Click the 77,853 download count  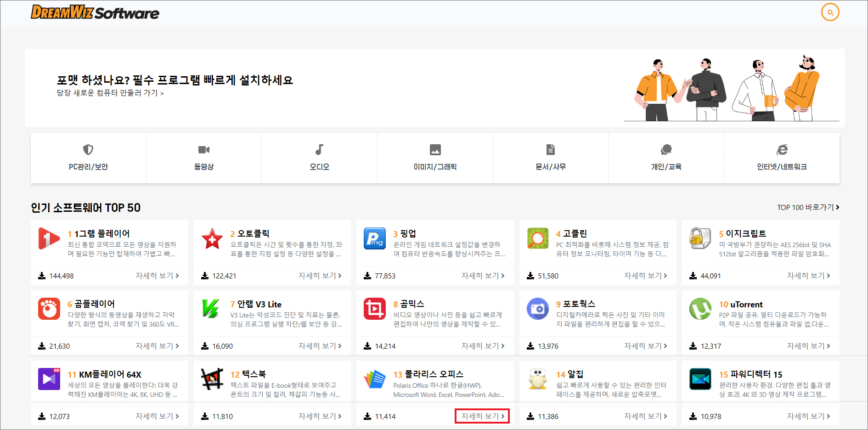pos(385,276)
